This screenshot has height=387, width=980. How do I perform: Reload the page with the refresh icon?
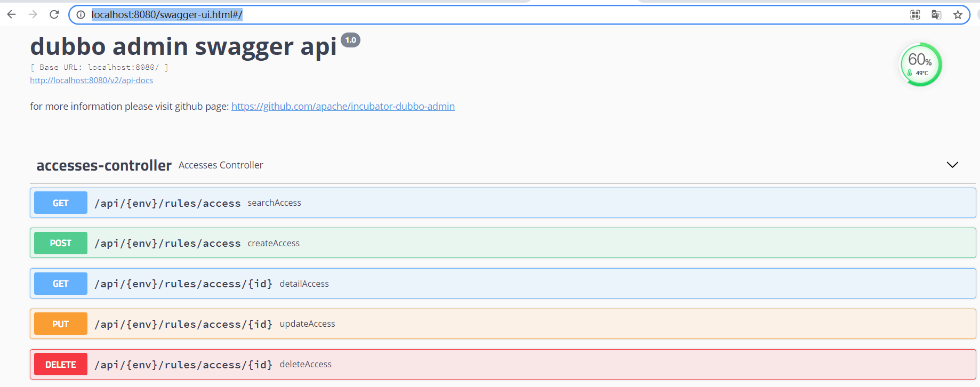click(54, 14)
